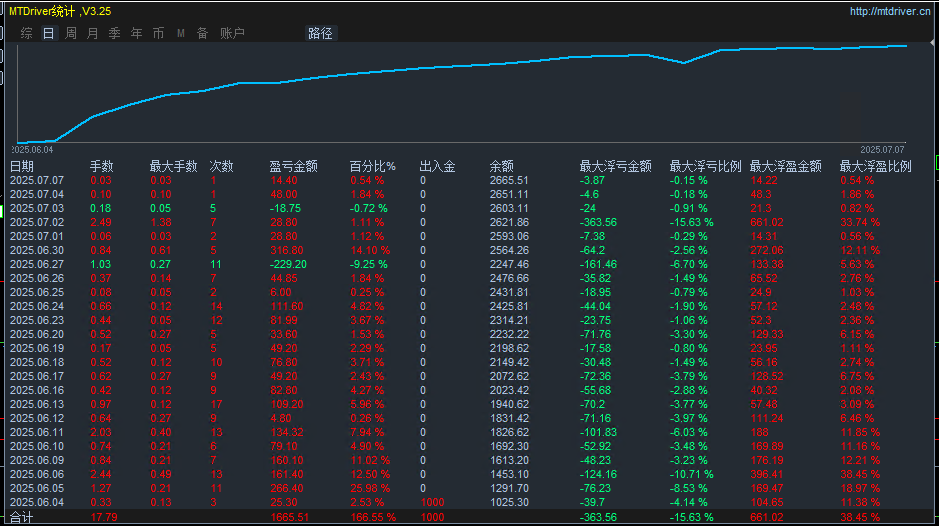
Task: Click the 1025.30 balance value
Action: coord(509,502)
